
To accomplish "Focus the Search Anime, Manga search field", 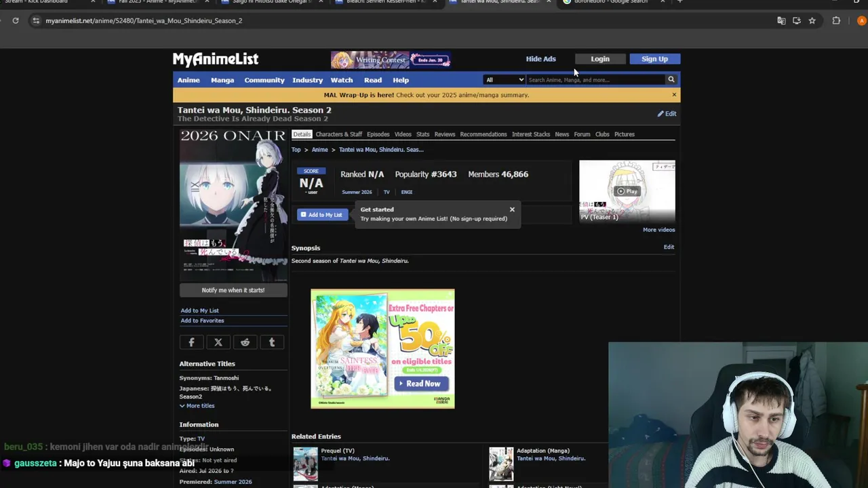I will (x=595, y=79).
